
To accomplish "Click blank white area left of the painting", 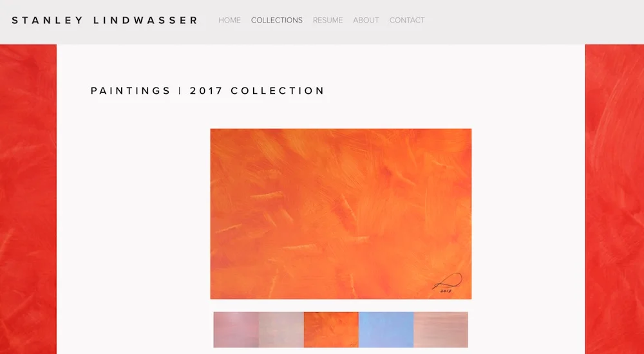I will (x=133, y=214).
